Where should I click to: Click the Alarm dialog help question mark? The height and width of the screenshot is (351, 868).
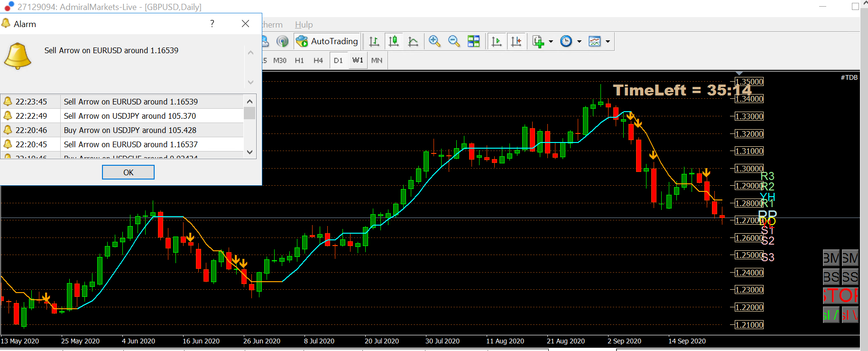[212, 24]
